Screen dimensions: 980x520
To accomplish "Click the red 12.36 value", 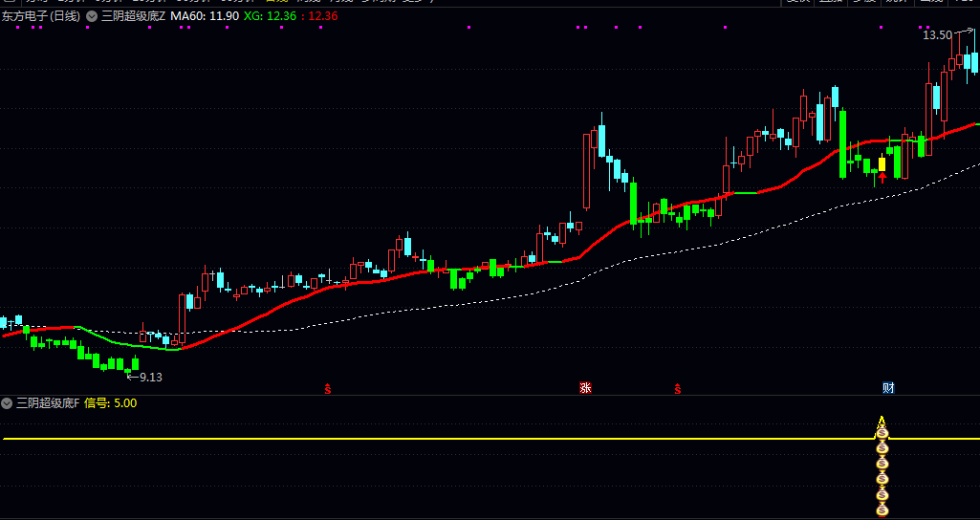I will click(x=323, y=16).
